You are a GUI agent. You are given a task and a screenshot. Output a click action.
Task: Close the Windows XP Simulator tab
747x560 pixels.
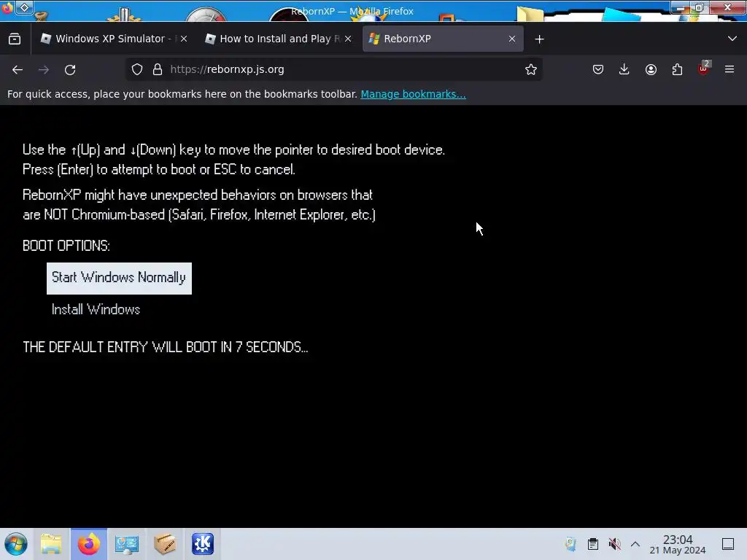coord(184,39)
